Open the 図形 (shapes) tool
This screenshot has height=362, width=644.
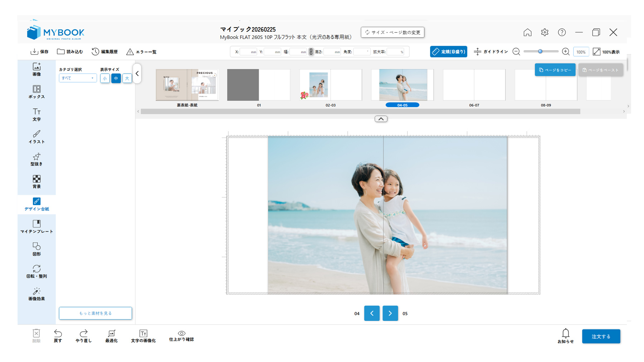pyautogui.click(x=36, y=249)
